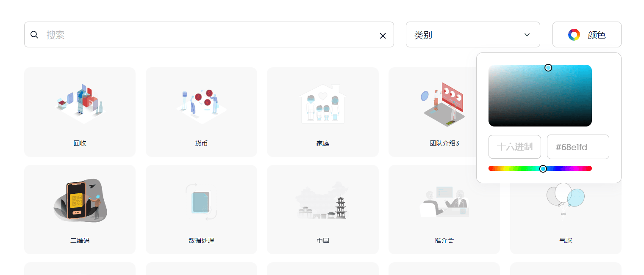Open the 团队介绍3 illustration

click(x=444, y=112)
